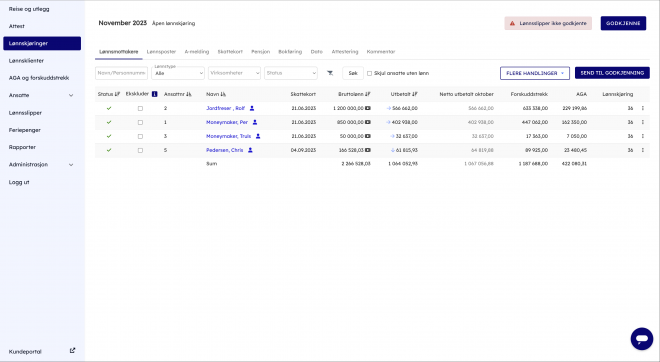Tick Ekskluder checkbox for Moneymaker, Truls
The width and height of the screenshot is (660, 362).
(x=140, y=136)
